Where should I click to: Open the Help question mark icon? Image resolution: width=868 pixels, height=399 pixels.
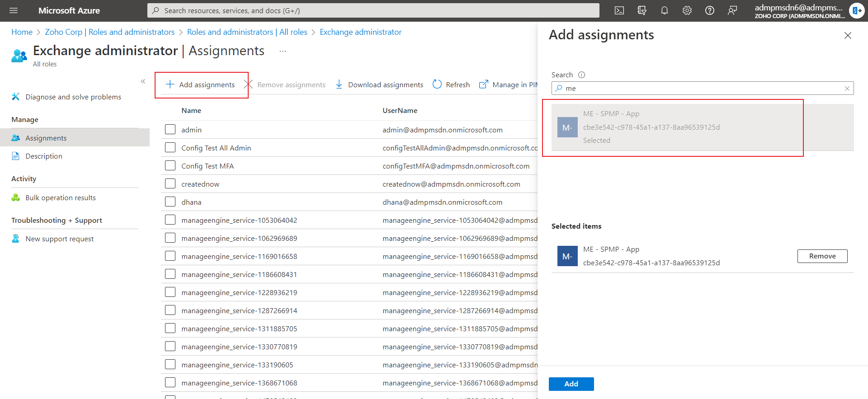710,10
